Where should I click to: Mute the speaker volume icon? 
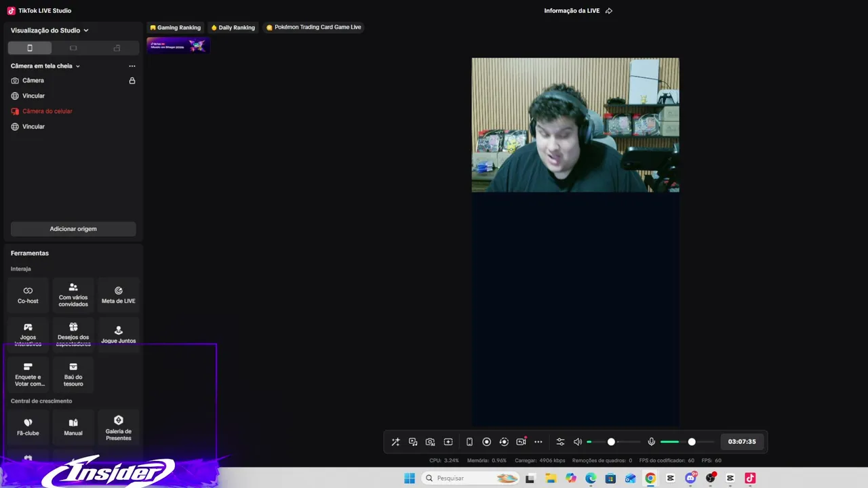(x=578, y=442)
